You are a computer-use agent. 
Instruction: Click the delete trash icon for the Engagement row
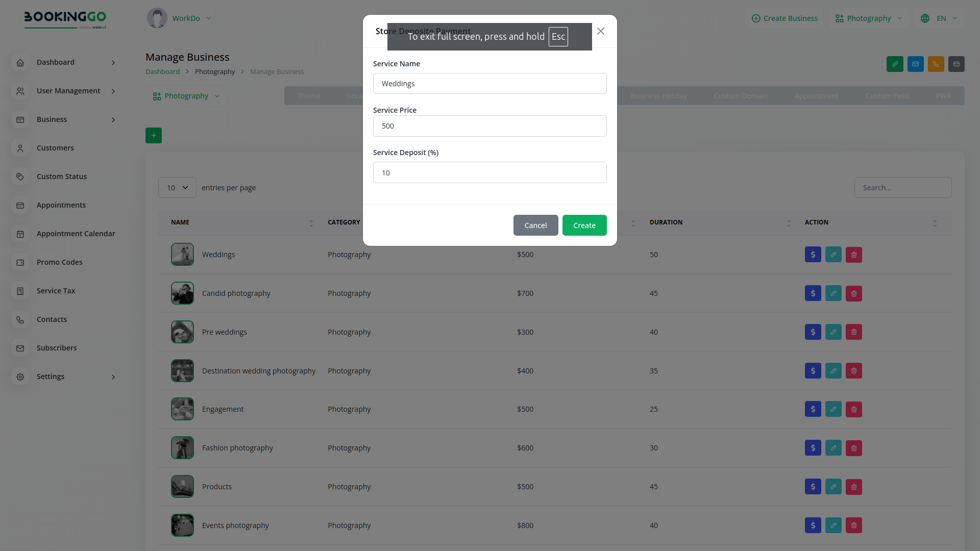tap(853, 410)
